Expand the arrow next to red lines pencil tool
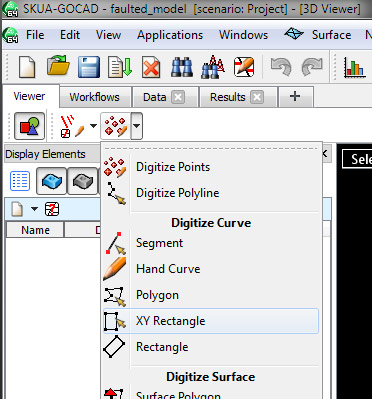The width and height of the screenshot is (372, 399). (93, 126)
